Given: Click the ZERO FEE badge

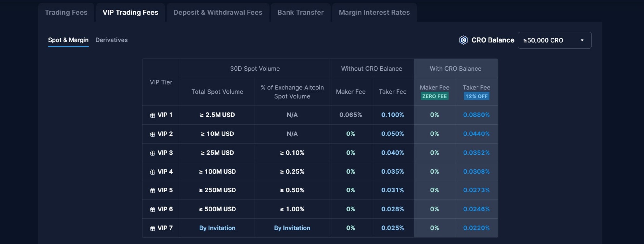Looking at the screenshot, I should click(x=434, y=96).
